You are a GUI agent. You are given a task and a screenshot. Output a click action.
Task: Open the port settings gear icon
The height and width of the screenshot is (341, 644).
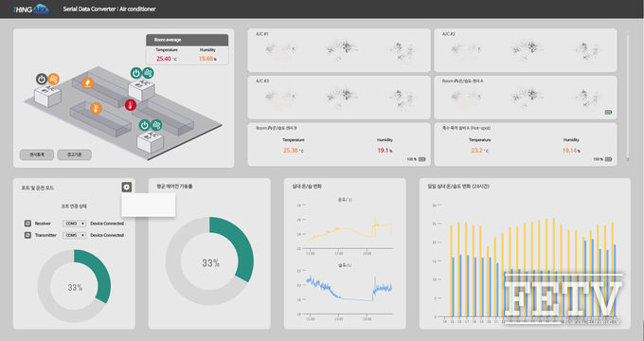tap(127, 187)
